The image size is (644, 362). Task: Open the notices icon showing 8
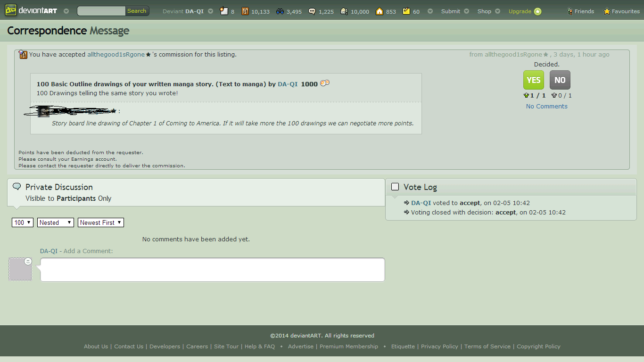[227, 11]
